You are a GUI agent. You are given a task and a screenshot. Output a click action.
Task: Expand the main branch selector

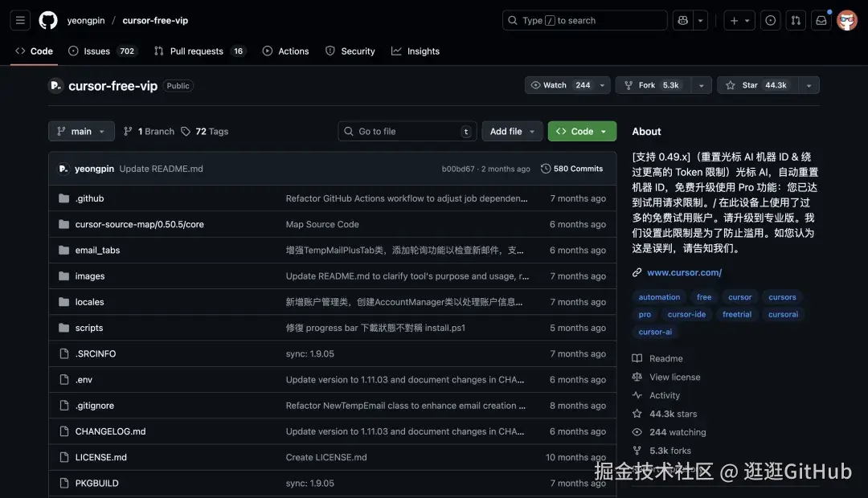(81, 131)
